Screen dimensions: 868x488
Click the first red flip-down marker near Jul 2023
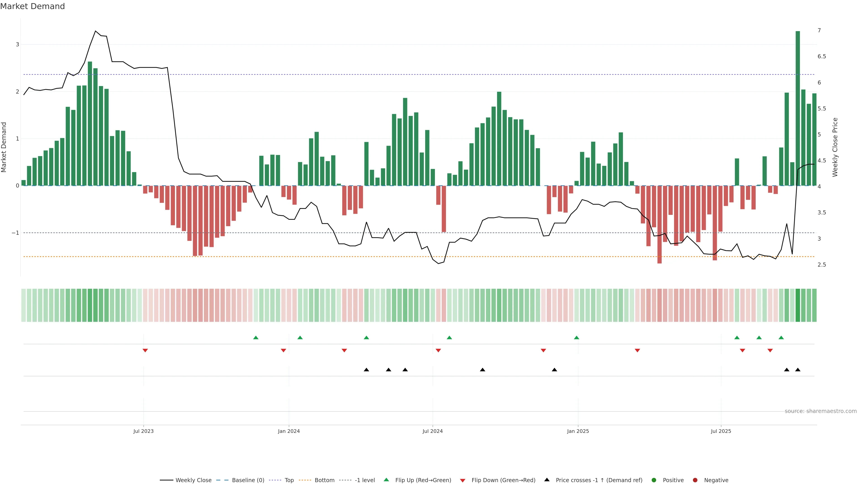coord(145,351)
